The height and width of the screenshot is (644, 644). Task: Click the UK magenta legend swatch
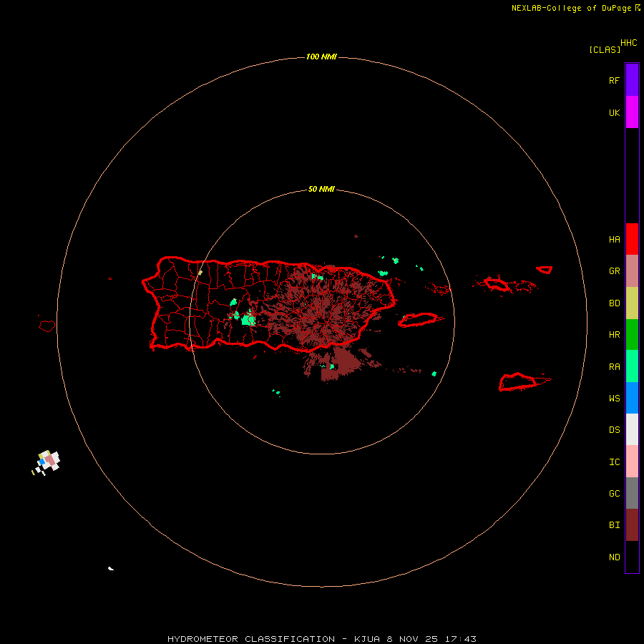tap(632, 112)
